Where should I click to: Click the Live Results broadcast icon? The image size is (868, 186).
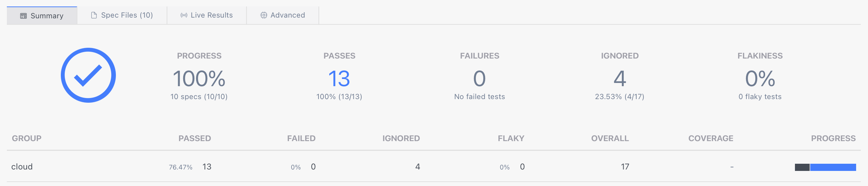(x=184, y=15)
